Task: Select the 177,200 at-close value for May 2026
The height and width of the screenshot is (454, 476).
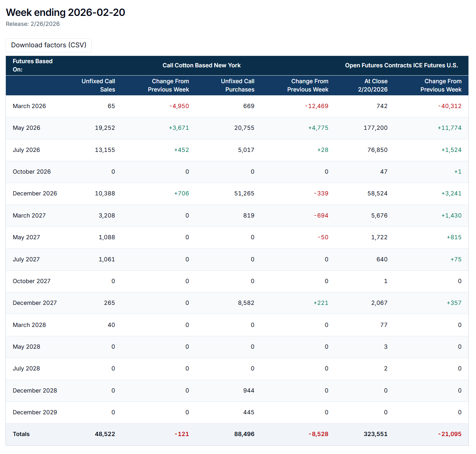Action: (375, 128)
